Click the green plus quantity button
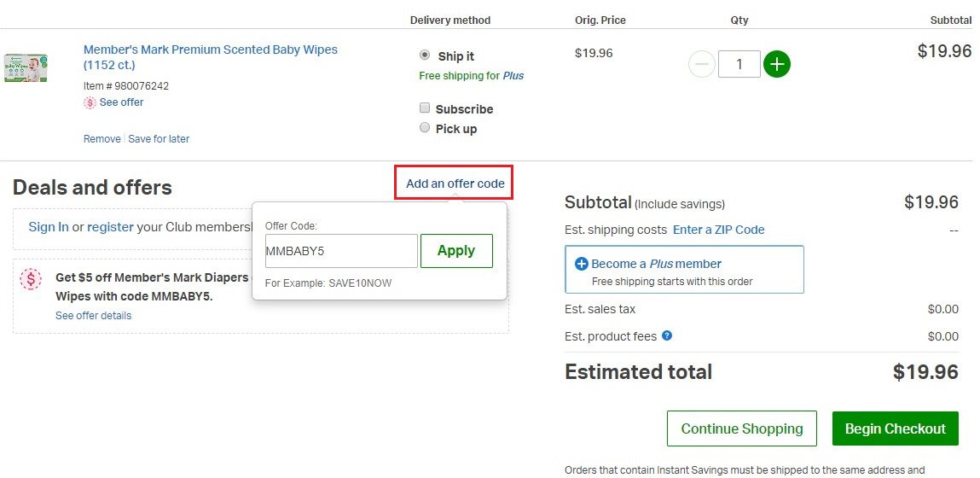 pyautogui.click(x=776, y=64)
